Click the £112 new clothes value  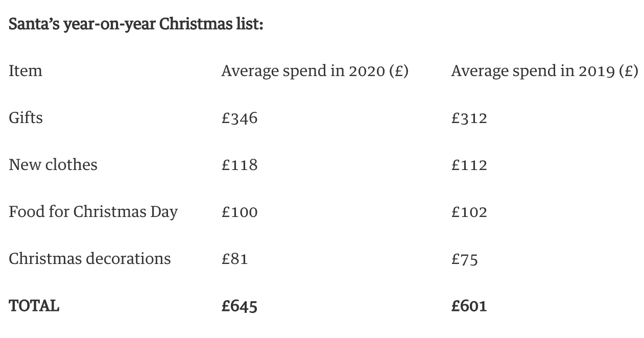[469, 165]
